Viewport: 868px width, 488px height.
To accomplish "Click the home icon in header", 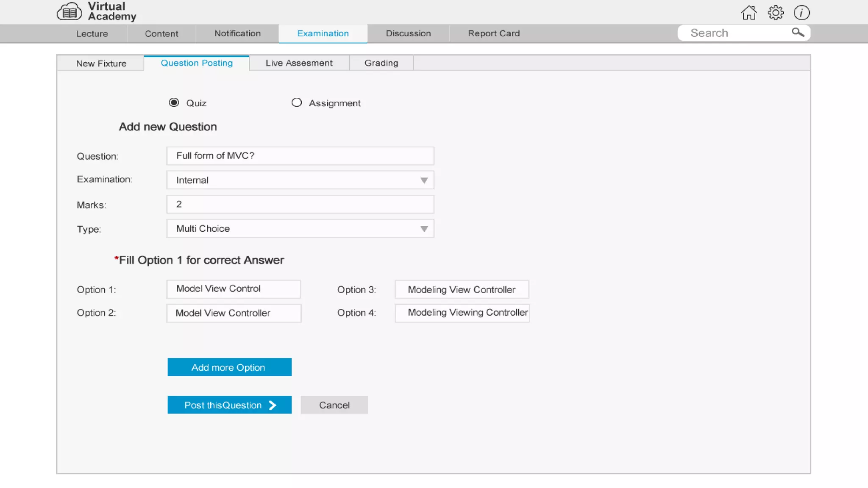I will coord(749,13).
